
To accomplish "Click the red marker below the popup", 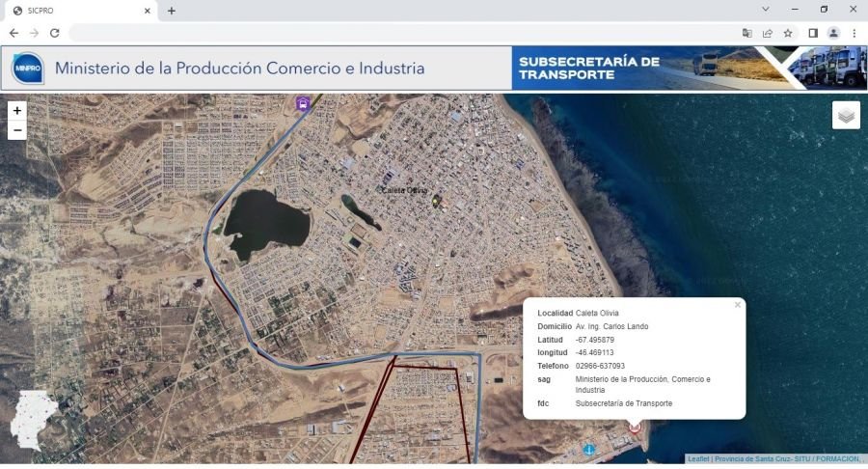I will 635,427.
